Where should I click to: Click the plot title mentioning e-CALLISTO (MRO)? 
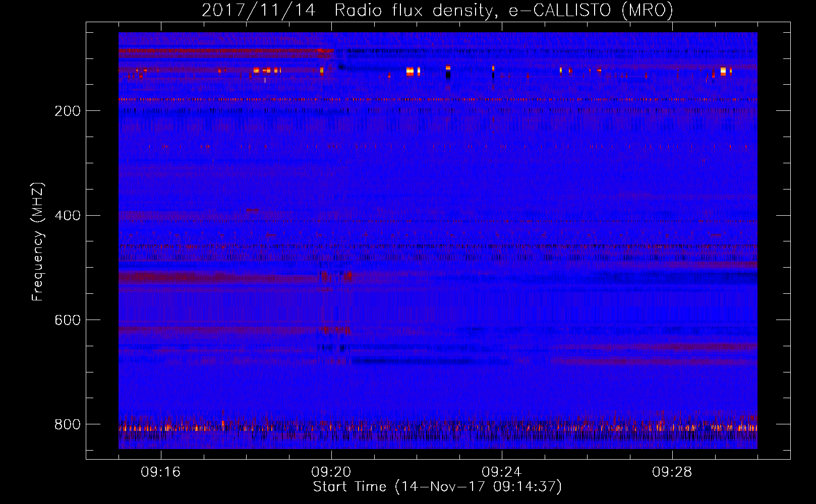coord(437,11)
